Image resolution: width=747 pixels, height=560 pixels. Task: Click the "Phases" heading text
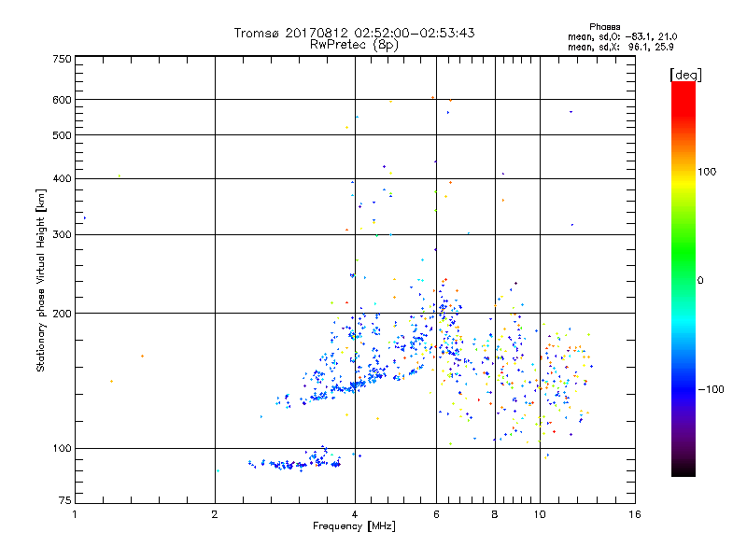point(604,27)
